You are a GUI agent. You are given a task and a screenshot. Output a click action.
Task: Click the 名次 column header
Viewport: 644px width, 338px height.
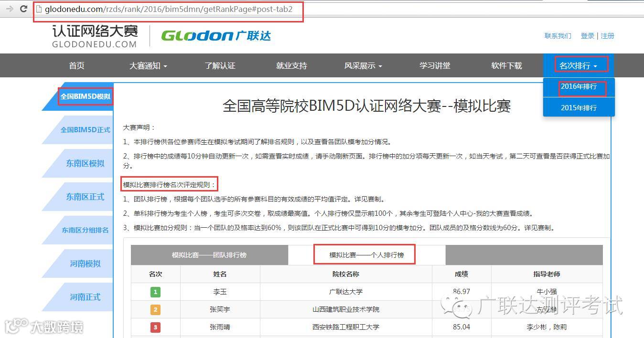[x=155, y=274]
